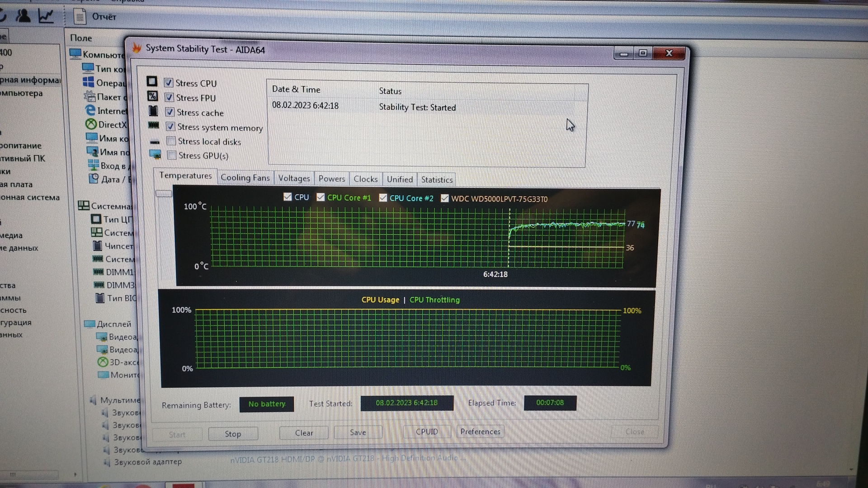Click the report document icon in toolbar
This screenshot has height=488, width=868.
[80, 17]
